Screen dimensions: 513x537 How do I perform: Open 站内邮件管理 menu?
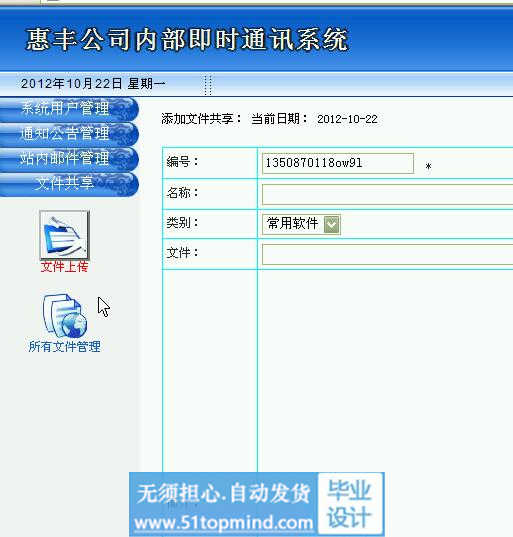(x=68, y=159)
